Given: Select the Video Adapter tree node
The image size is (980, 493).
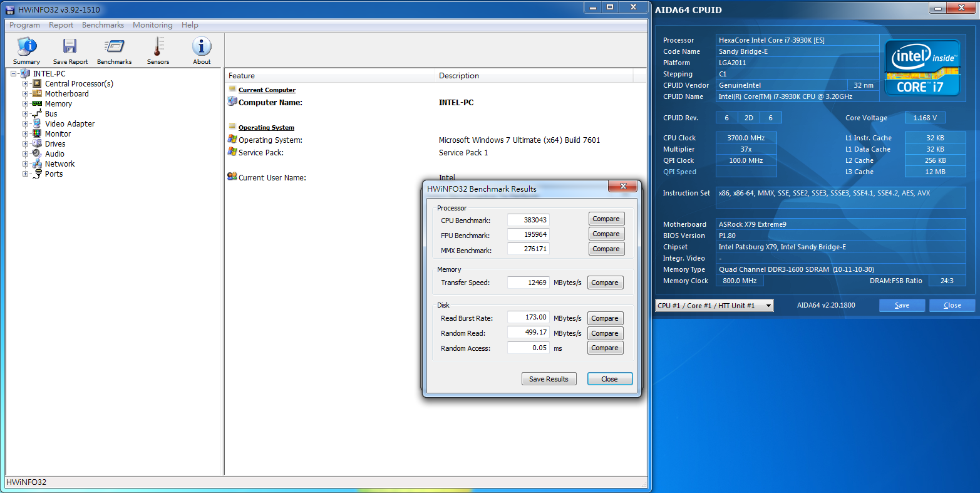Looking at the screenshot, I should pyautogui.click(x=70, y=123).
